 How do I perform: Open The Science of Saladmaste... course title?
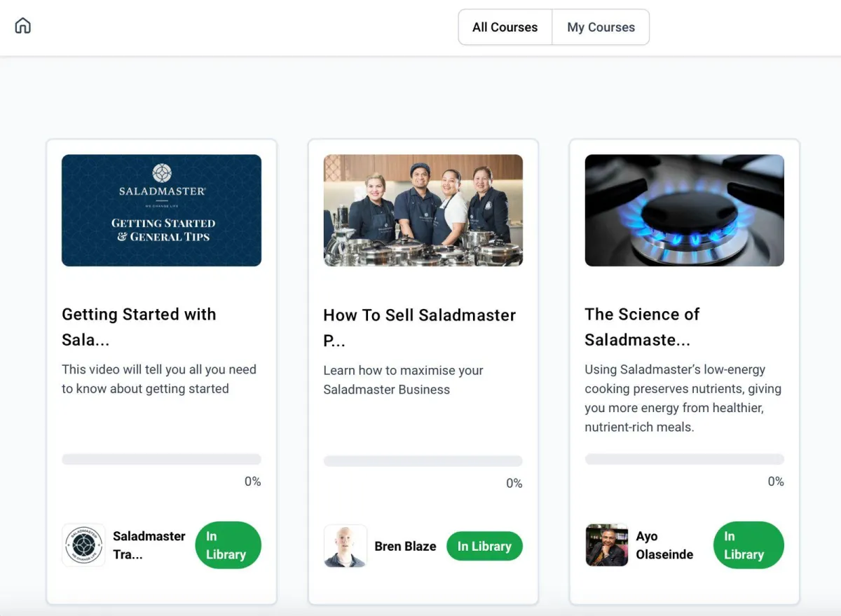tap(642, 327)
